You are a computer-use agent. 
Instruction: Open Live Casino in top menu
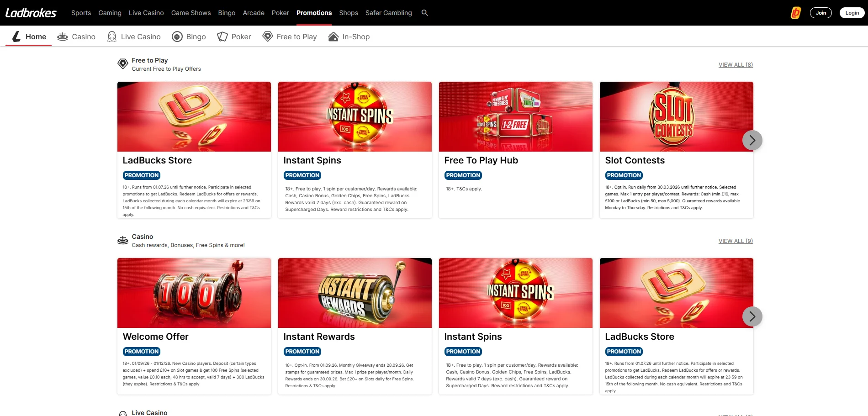tap(146, 13)
